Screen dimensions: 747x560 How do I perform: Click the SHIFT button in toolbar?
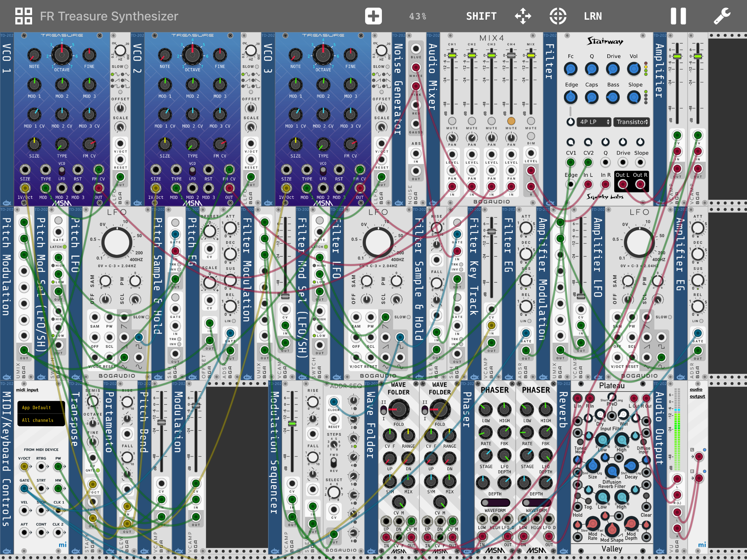(481, 16)
